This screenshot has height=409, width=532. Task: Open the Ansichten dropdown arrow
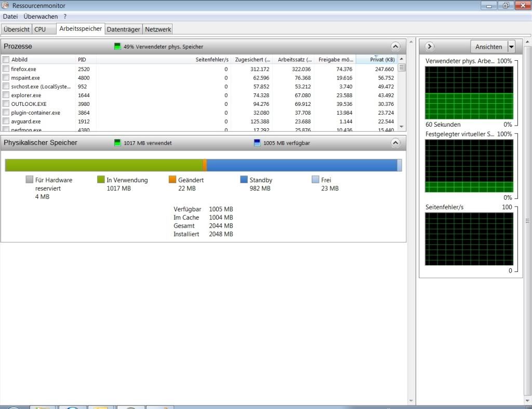[511, 47]
